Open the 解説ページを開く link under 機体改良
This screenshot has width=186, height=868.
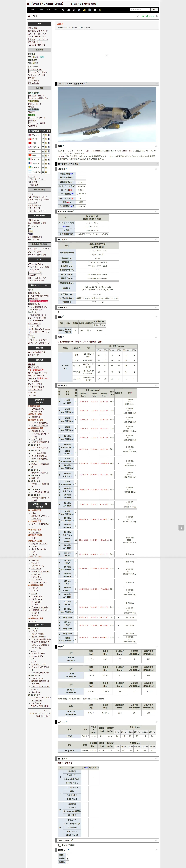(65, 763)
